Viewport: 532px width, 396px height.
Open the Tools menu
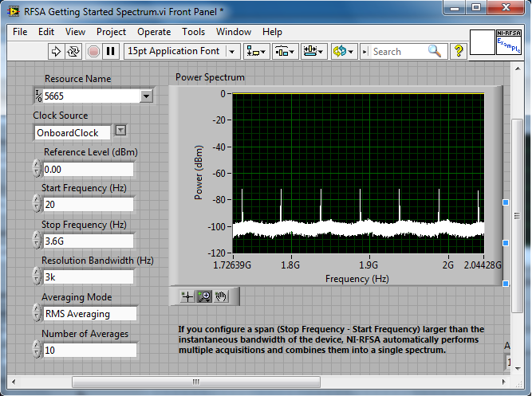click(193, 32)
